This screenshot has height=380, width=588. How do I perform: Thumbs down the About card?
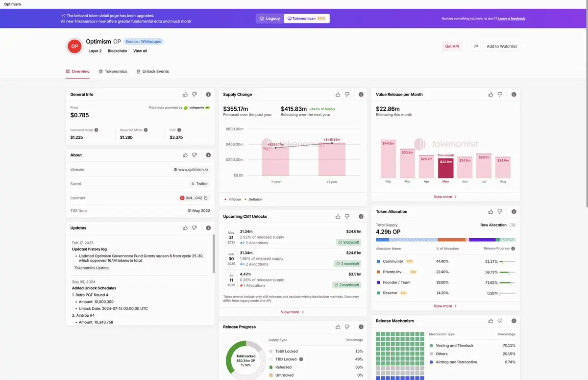tap(195, 155)
